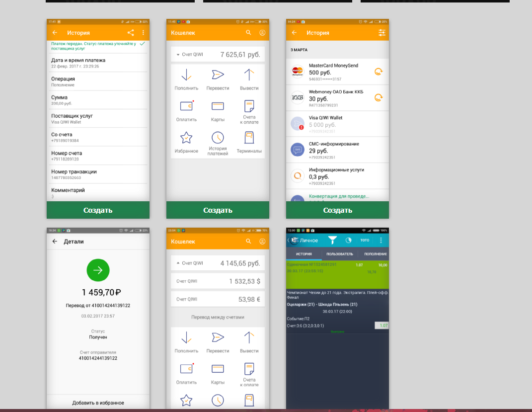The height and width of the screenshot is (412, 532).
Task: Tap Перевести icon in 7 625,61 руб. wallet card
Action: [x=218, y=75]
